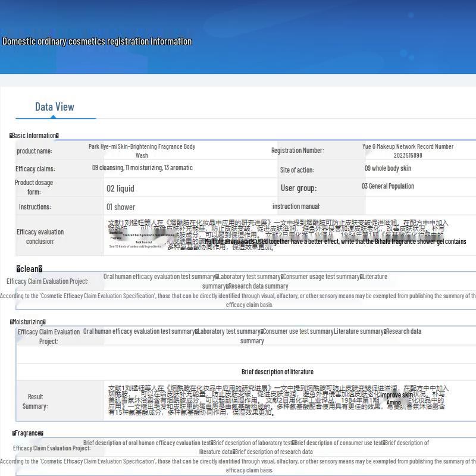Screen dimensions: 476x476
Task: Click the empty instruction manual field
Action: [x=420, y=206]
